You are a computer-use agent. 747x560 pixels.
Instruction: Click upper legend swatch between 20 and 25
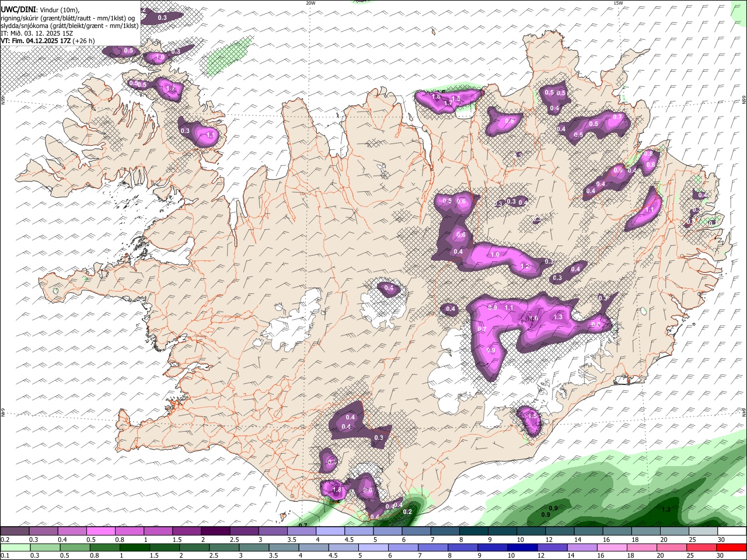pyautogui.click(x=675, y=531)
